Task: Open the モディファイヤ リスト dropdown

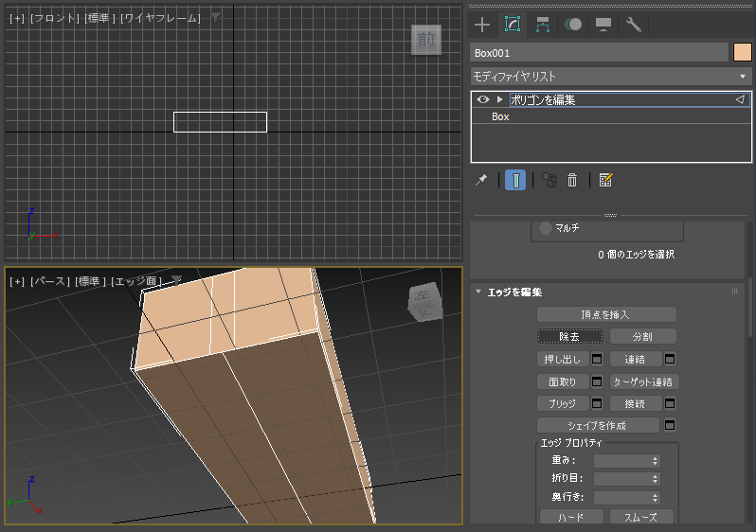Action: [610, 77]
